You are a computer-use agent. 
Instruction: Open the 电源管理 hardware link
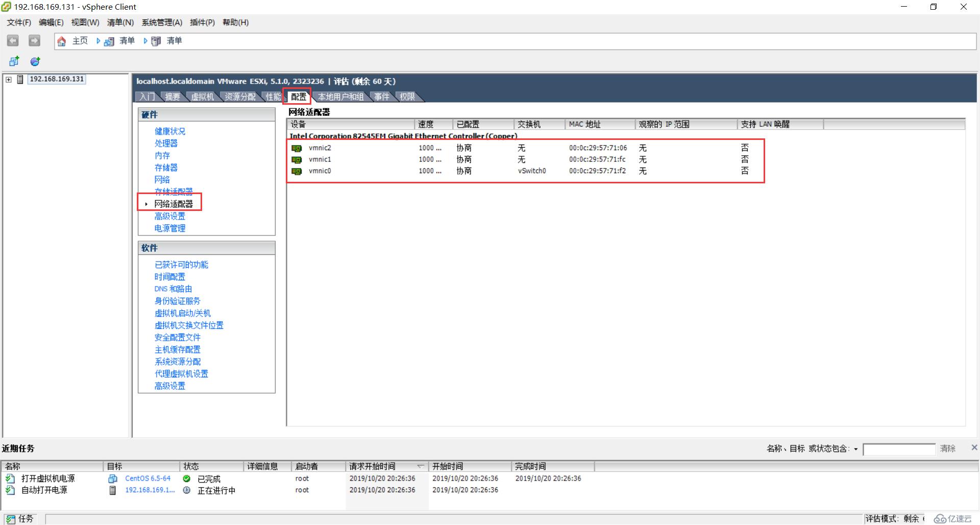170,228
